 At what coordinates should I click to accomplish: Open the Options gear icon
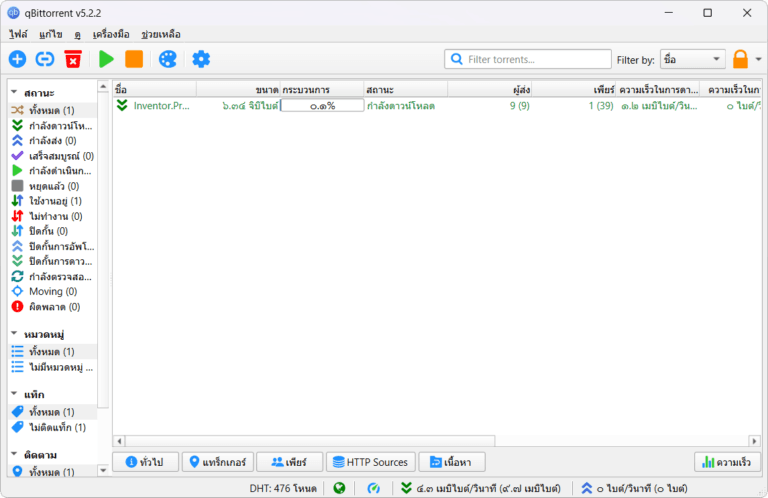[x=201, y=59]
